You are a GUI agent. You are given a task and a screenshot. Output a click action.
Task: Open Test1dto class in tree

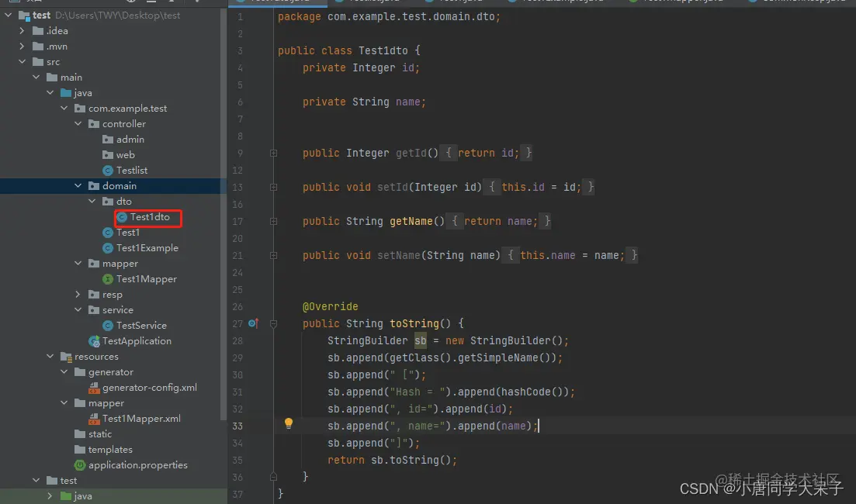click(x=150, y=217)
